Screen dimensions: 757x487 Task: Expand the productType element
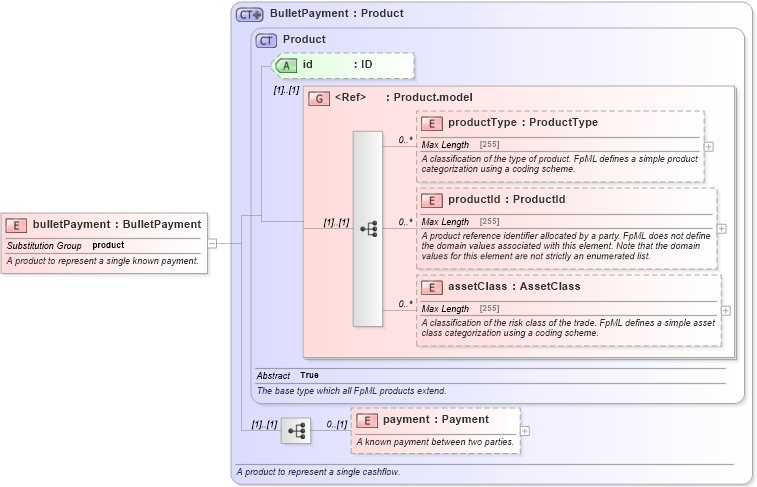(709, 147)
